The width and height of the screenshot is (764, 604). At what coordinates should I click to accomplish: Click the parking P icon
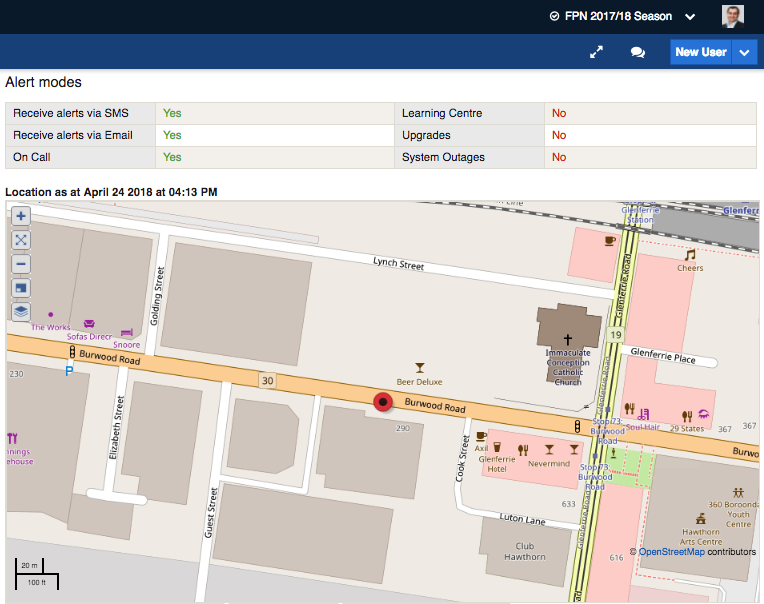point(69,371)
